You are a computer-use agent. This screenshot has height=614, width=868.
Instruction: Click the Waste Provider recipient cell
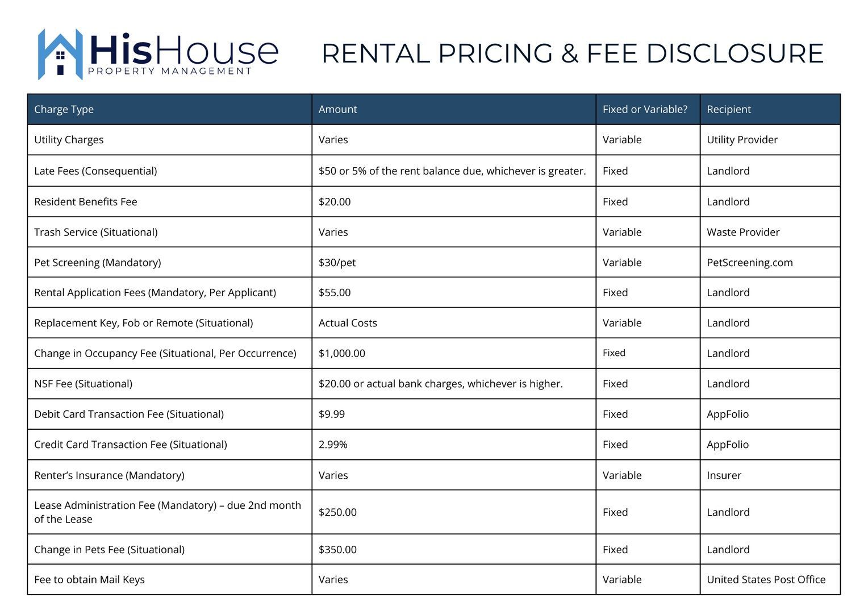[x=743, y=232]
